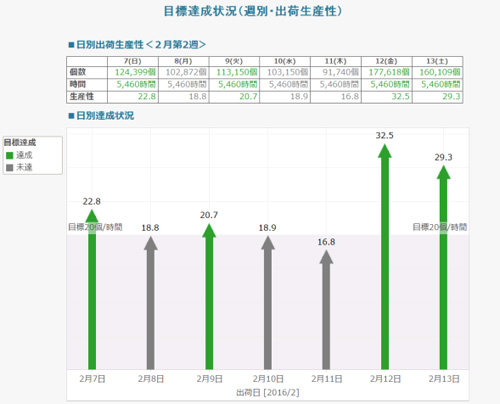Click the green 20.7 arrow on 2月9日

click(209, 296)
